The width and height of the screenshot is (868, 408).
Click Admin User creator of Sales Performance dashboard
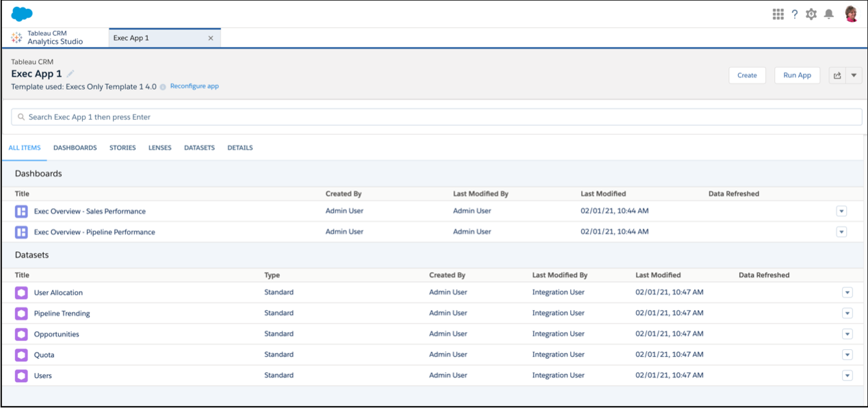[x=344, y=211]
